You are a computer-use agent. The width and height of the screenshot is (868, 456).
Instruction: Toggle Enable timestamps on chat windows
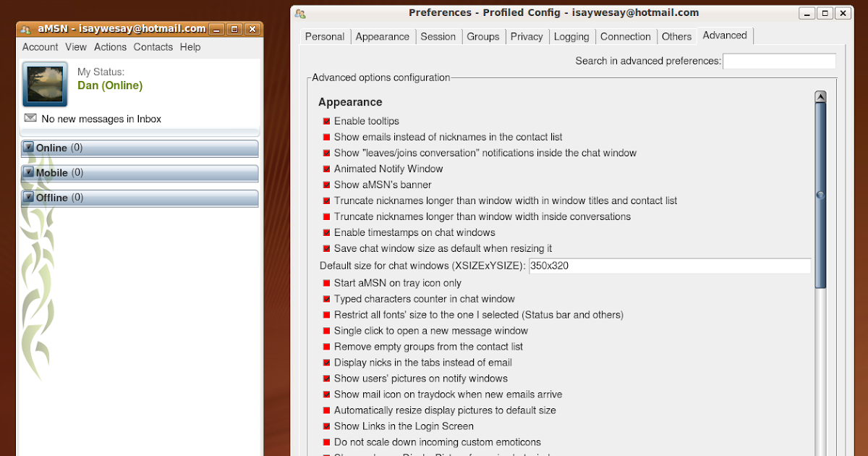click(x=327, y=232)
